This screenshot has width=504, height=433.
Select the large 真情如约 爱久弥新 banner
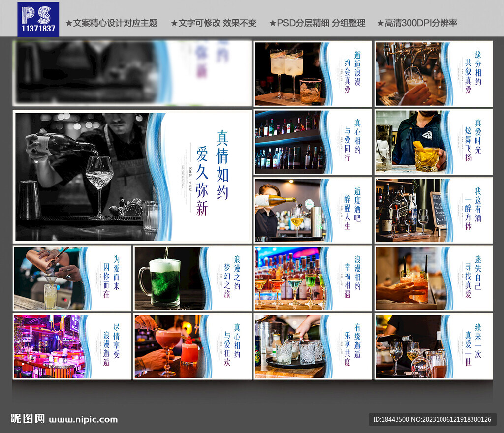(x=130, y=176)
